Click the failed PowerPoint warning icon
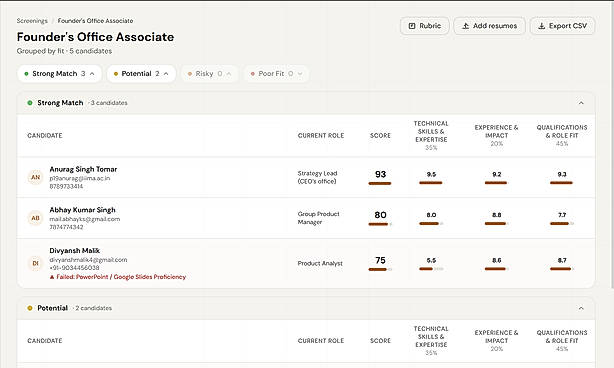The width and height of the screenshot is (614, 368). tap(52, 277)
